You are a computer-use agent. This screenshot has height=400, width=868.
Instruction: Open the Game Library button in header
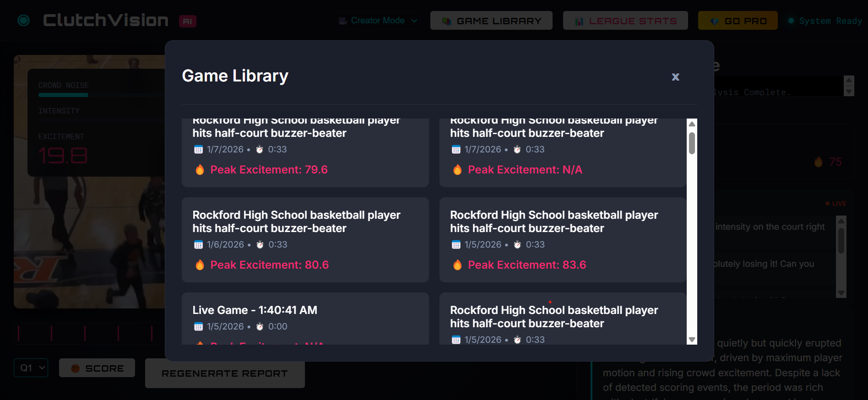coord(491,21)
